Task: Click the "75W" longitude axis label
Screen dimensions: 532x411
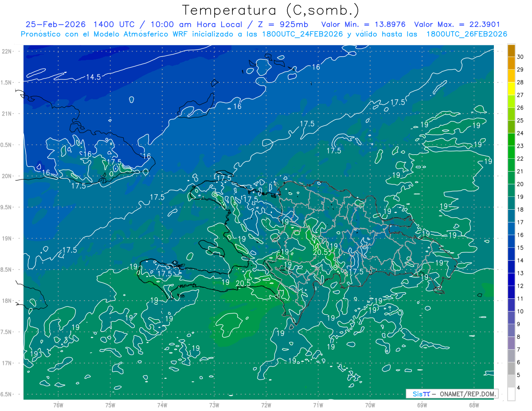Action: coord(110,405)
